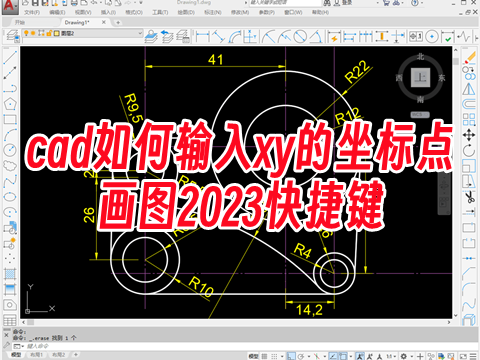Screen dimensions: 480x360
Task: Switch to the Drawing1 file tab
Action: pyautogui.click(x=77, y=22)
